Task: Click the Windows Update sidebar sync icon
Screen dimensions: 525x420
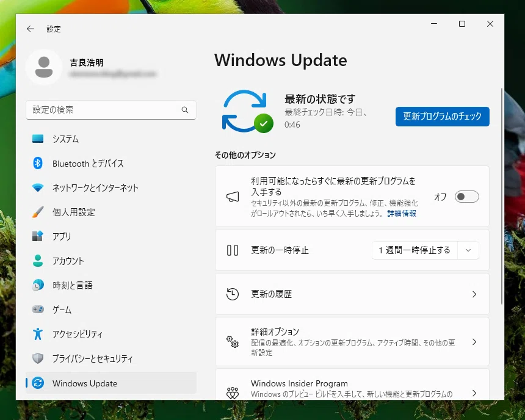Action: click(x=38, y=383)
